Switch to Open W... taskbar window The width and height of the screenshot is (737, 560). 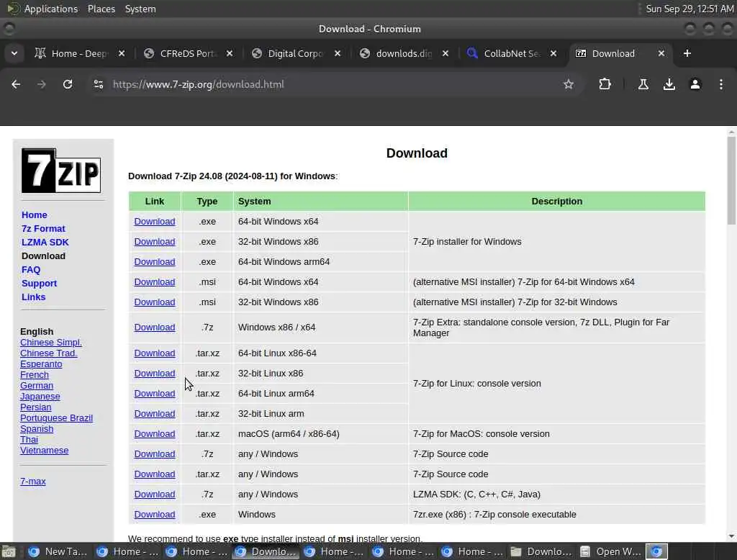click(x=610, y=551)
